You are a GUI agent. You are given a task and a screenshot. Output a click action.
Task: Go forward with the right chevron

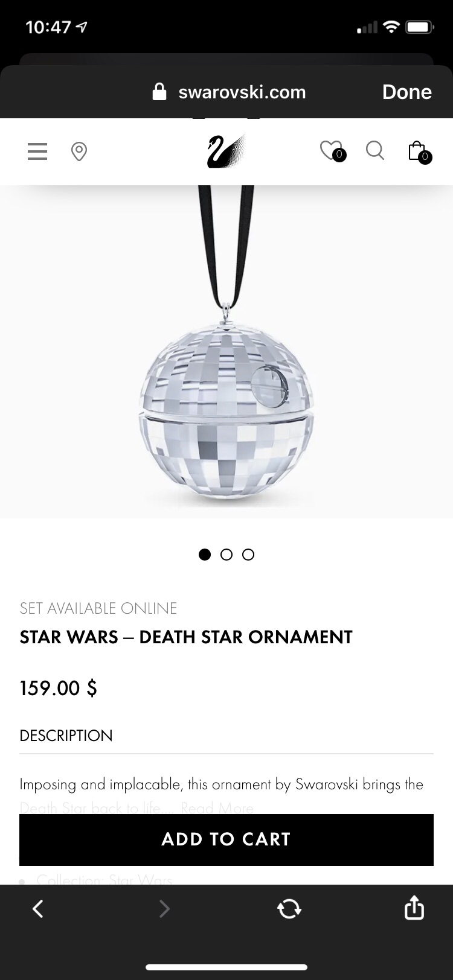click(x=164, y=908)
